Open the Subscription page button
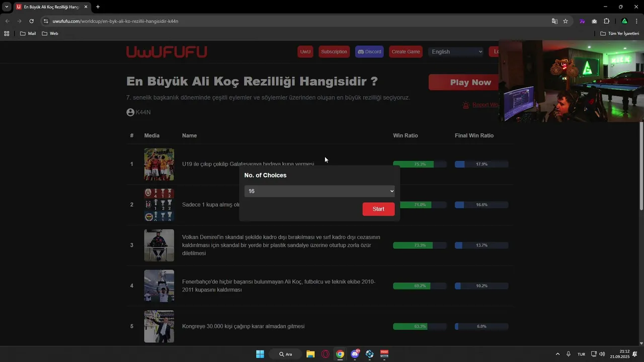The width and height of the screenshot is (644, 362). tap(334, 52)
